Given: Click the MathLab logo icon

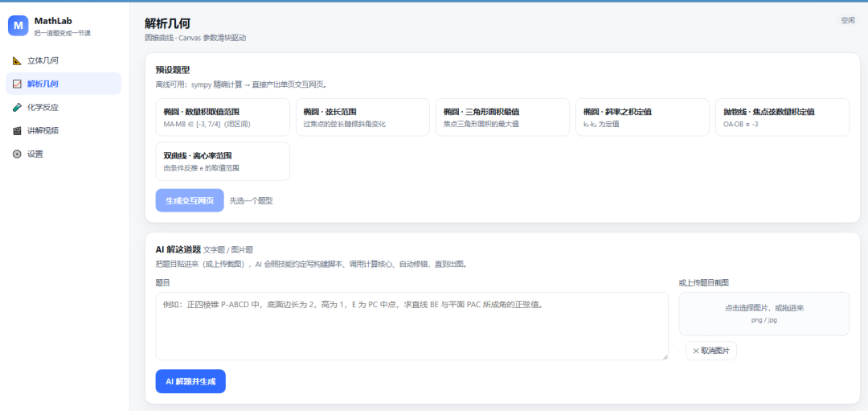Looking at the screenshot, I should pos(18,26).
